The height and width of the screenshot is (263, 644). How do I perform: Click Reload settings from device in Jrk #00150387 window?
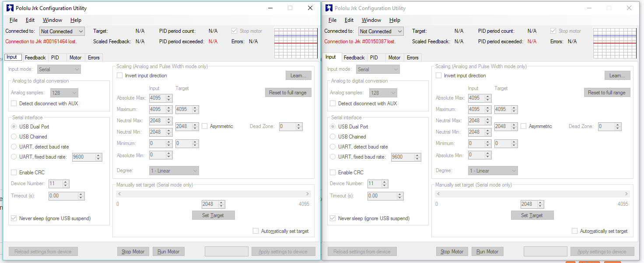pyautogui.click(x=362, y=252)
